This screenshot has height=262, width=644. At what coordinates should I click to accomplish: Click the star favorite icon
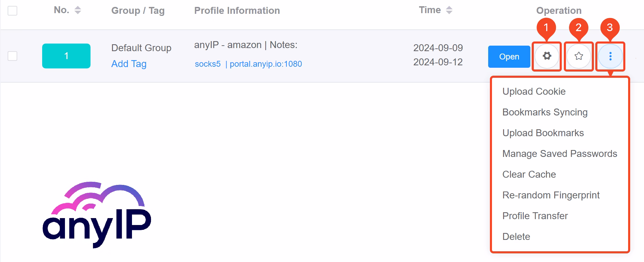pos(579,56)
